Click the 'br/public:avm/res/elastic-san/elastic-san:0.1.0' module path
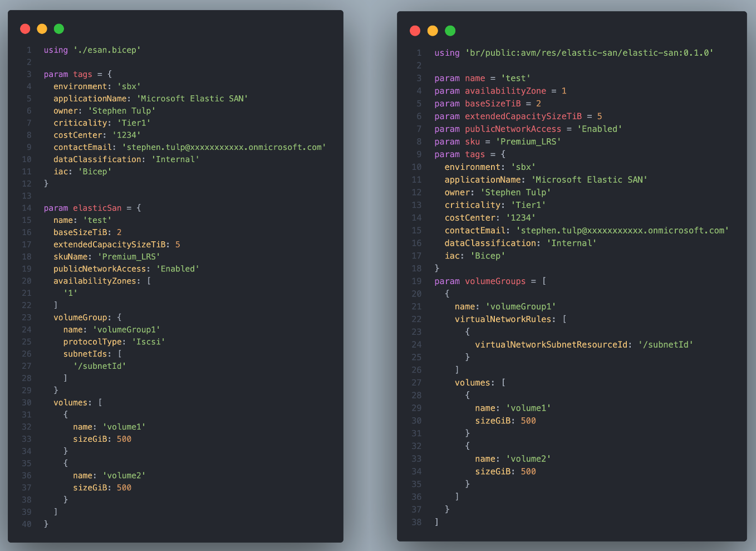This screenshot has height=551, width=756. [x=590, y=53]
